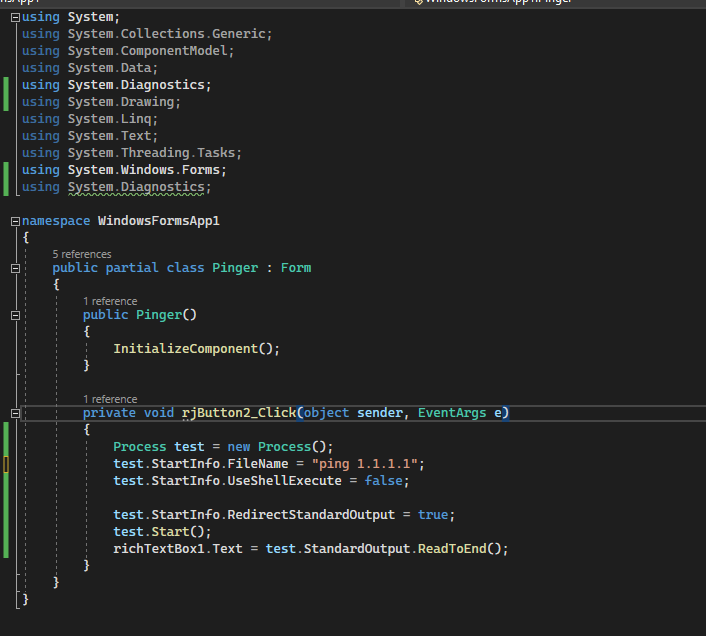Click the 'false' keyword value
706x636 pixels.
[384, 481]
